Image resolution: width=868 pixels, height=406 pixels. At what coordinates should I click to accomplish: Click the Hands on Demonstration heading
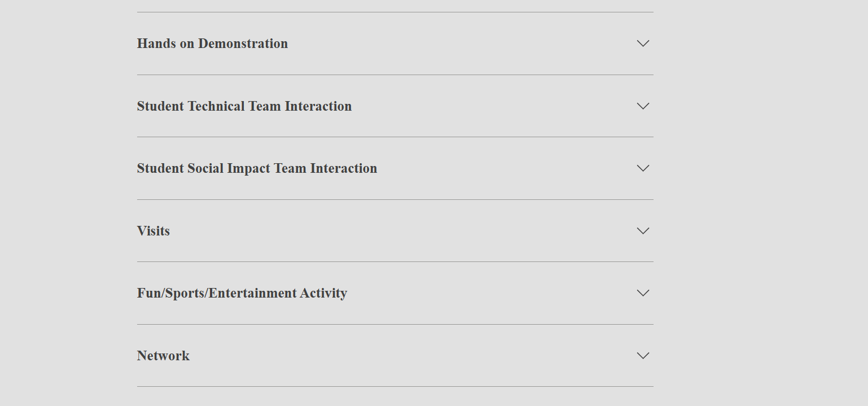point(212,43)
